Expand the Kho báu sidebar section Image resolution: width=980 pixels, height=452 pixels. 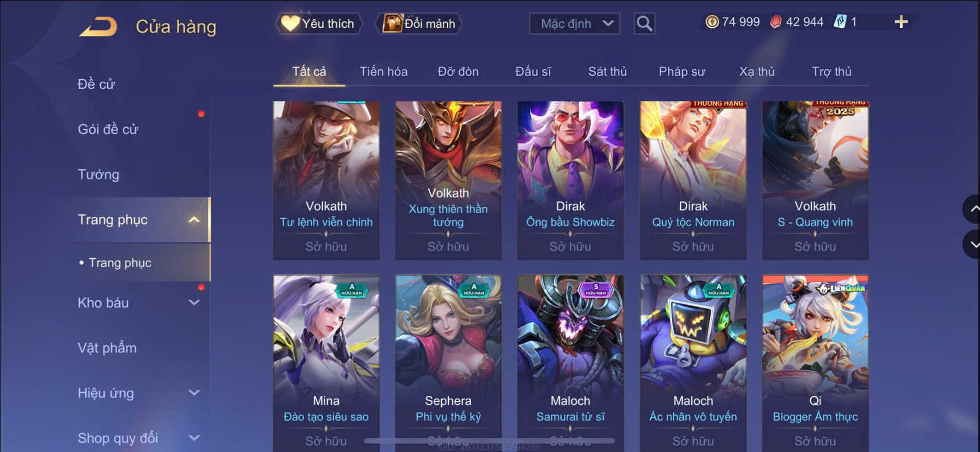194,303
